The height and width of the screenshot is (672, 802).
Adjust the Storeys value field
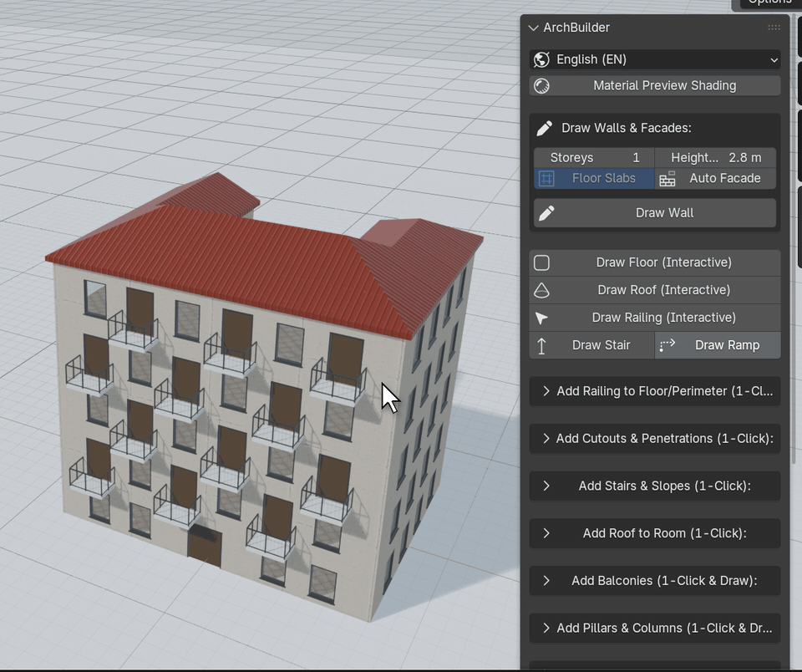[594, 158]
